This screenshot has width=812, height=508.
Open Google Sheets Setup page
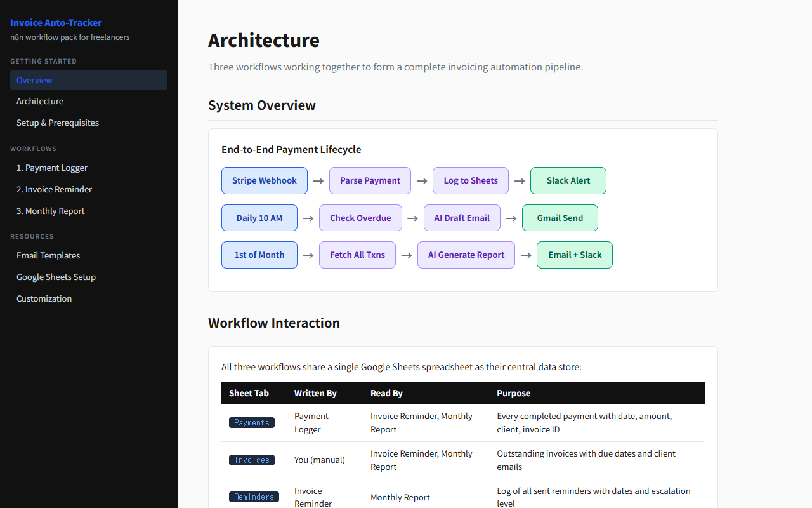pos(56,277)
